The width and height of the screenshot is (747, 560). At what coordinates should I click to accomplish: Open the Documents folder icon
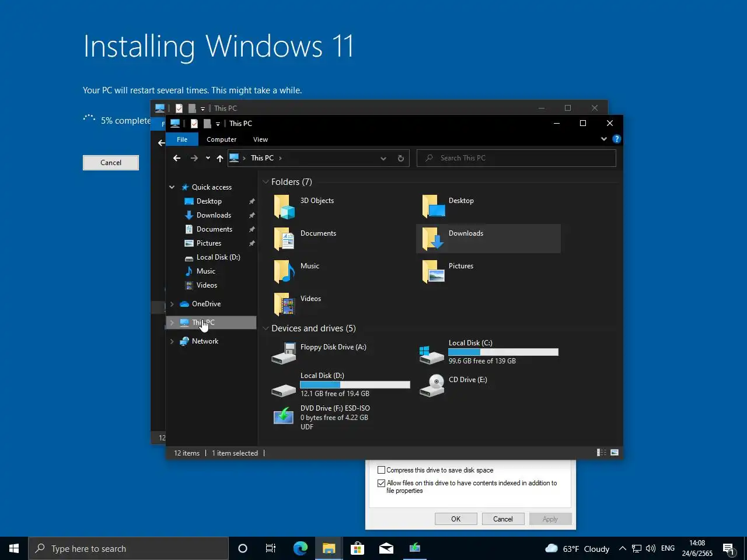point(284,239)
